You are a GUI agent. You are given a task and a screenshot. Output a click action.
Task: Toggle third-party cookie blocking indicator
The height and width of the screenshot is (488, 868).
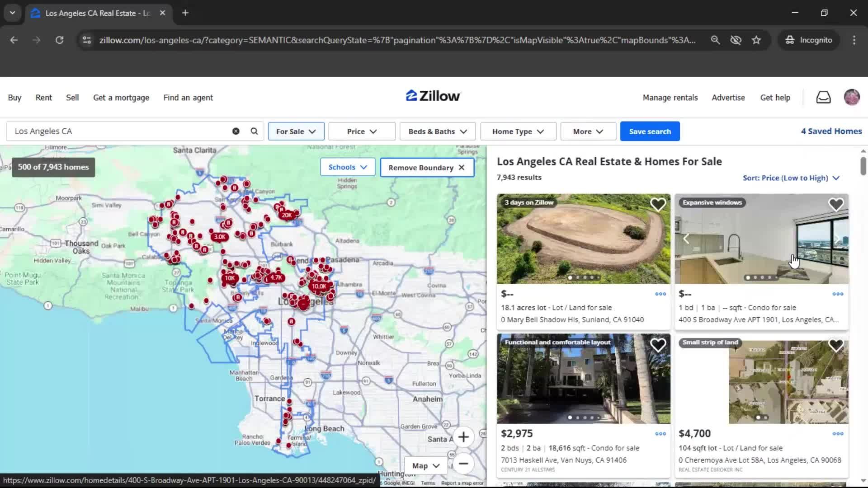736,40
